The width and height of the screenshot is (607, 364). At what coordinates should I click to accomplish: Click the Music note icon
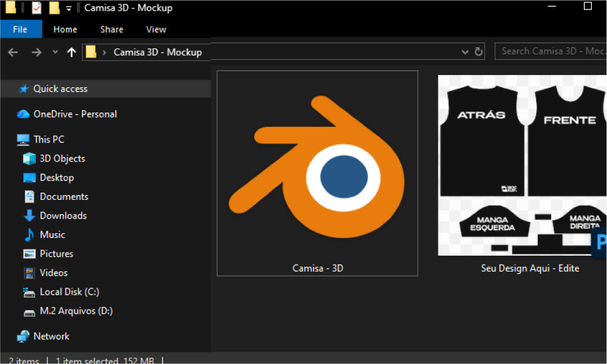29,234
